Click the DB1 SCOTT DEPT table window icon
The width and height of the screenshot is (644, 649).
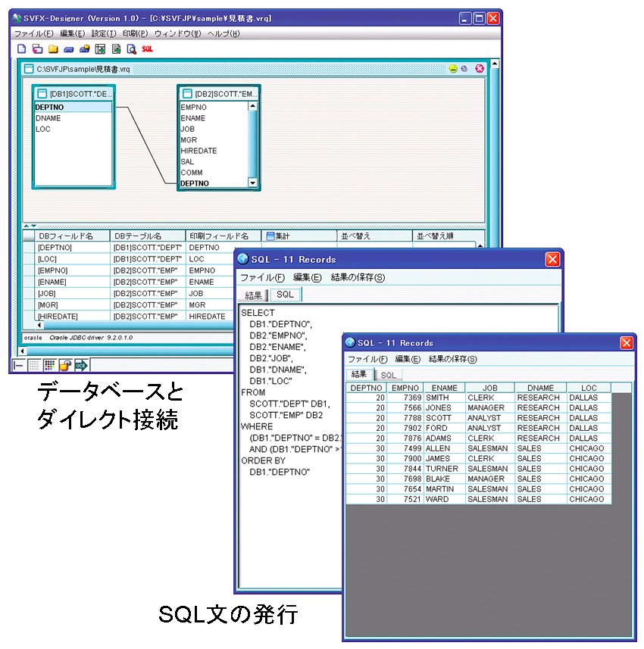[x=42, y=94]
